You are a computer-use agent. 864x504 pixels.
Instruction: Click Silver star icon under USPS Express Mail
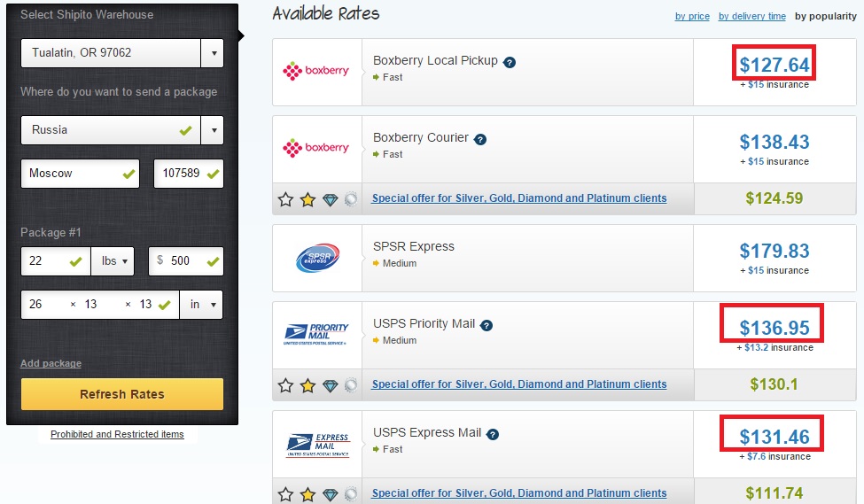[x=285, y=494]
